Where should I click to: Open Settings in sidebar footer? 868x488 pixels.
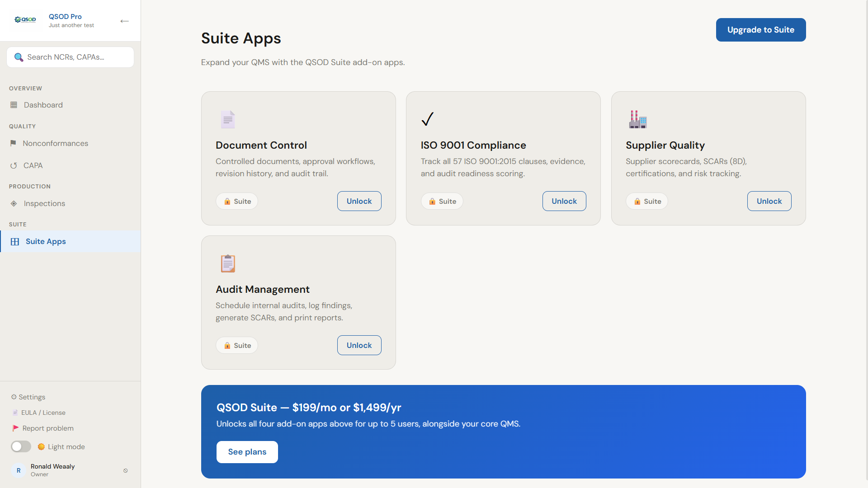(x=28, y=397)
